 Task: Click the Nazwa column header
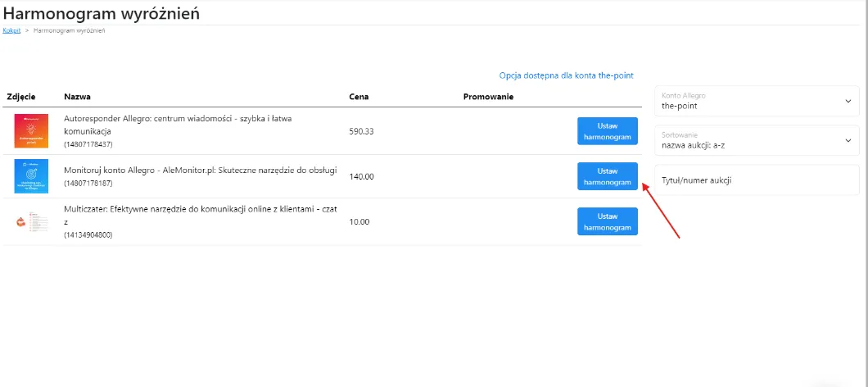[x=76, y=97]
